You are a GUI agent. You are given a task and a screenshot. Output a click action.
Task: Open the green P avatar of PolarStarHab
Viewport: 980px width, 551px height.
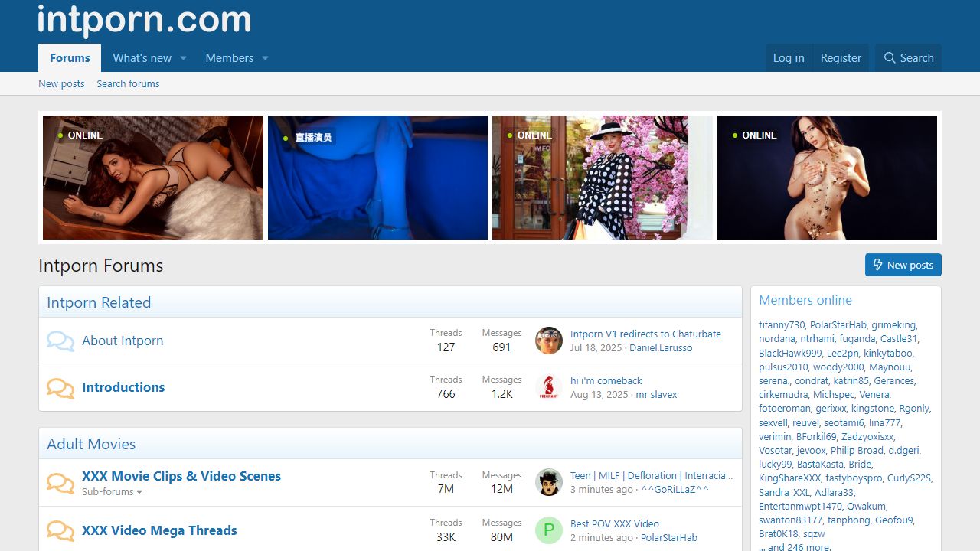(549, 530)
